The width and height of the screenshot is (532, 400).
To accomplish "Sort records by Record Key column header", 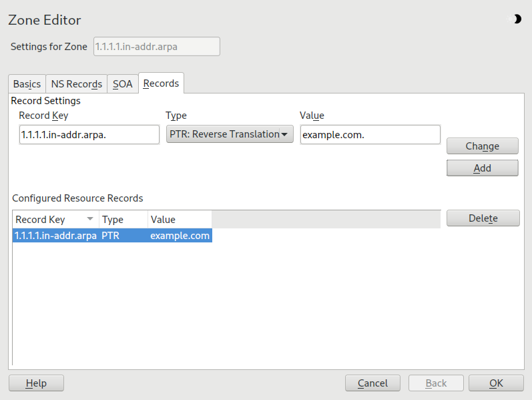I will [x=55, y=219].
